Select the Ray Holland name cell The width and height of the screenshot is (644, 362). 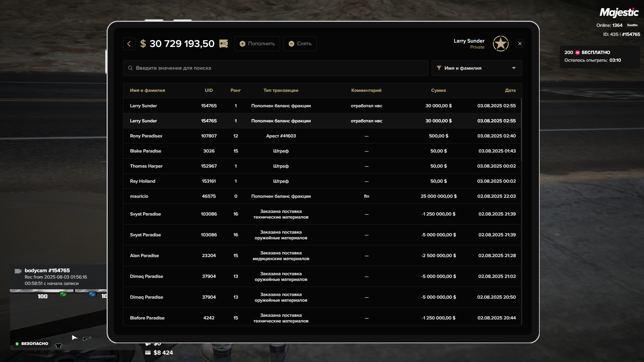(143, 181)
